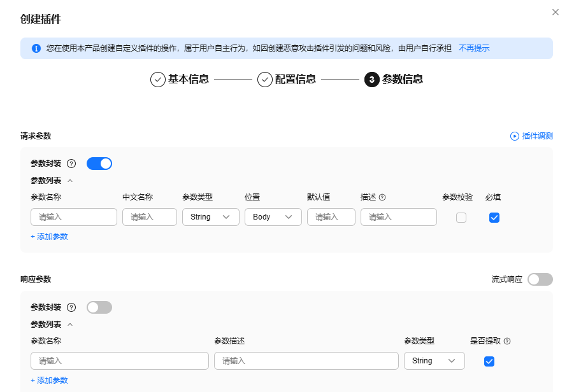Close the 创建插件 dialog

click(556, 11)
